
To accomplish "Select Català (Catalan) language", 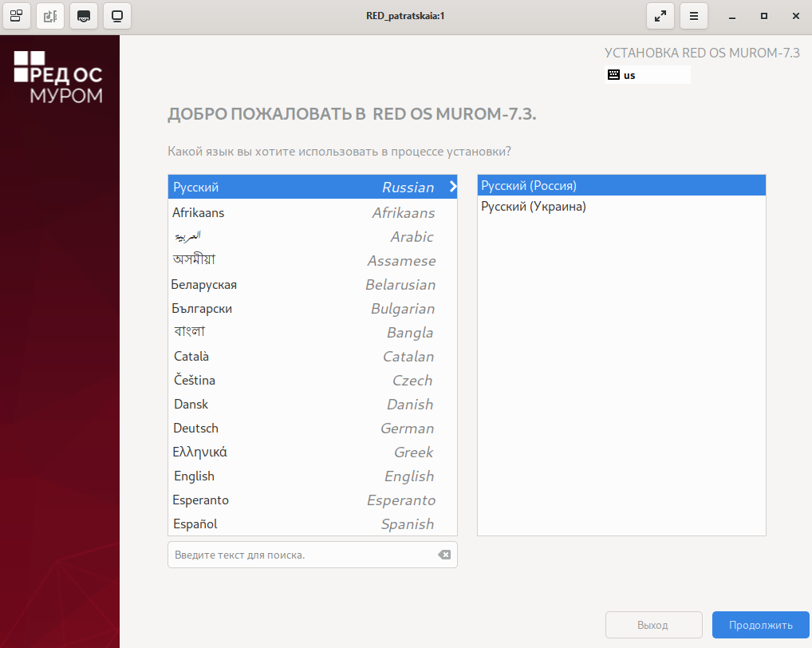I will coord(312,357).
